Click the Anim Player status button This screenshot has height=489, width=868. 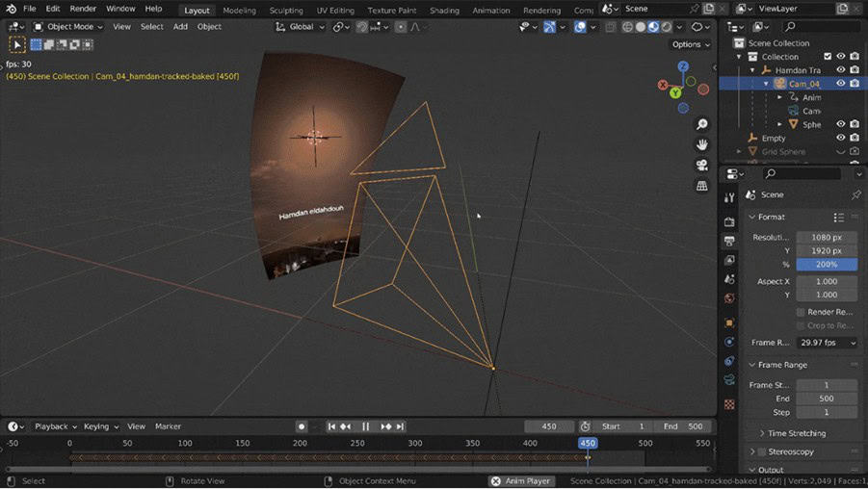[x=520, y=481]
